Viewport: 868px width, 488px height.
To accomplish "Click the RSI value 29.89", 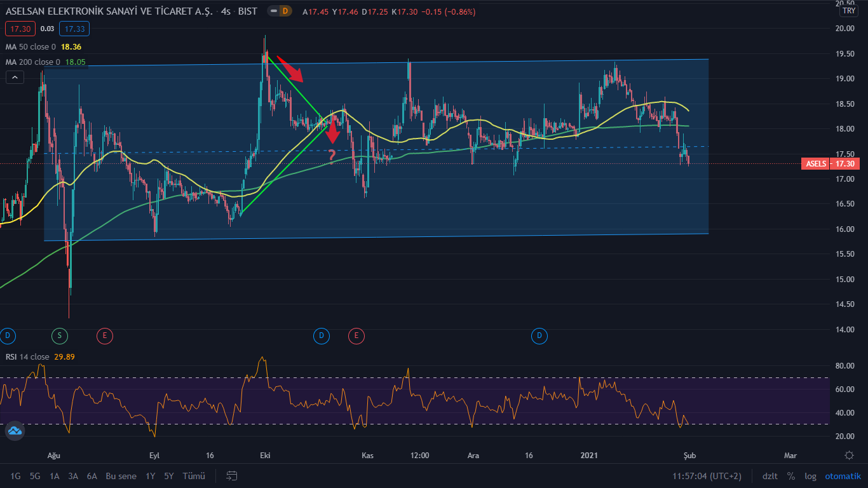I will click(65, 356).
